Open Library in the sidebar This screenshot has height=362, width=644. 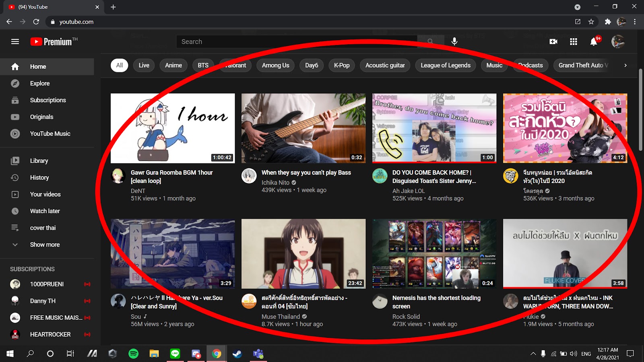point(47,161)
